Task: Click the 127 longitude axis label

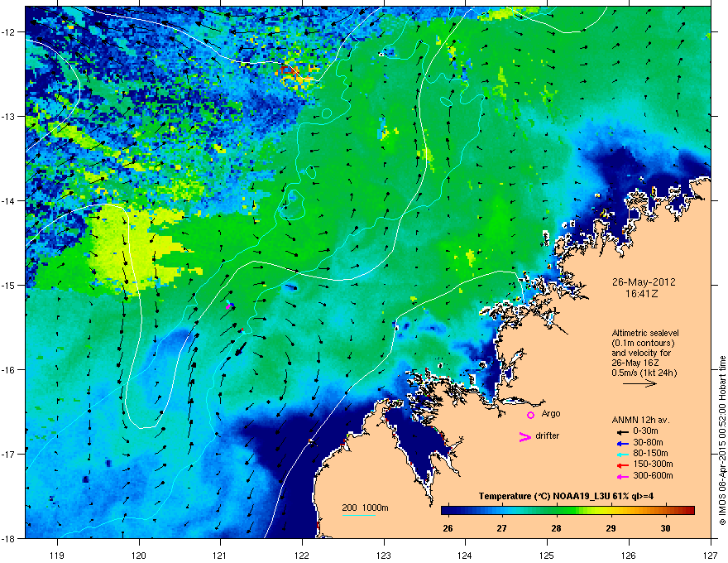Action: point(711,555)
